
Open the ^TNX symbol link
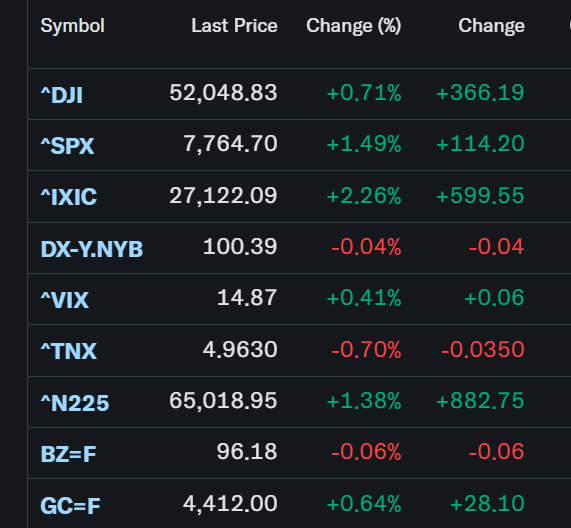click(x=69, y=351)
